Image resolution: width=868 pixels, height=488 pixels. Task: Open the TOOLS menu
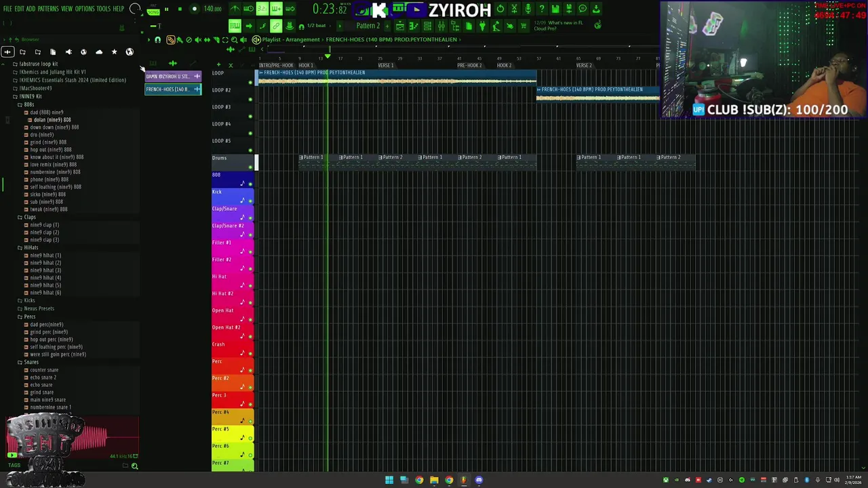(x=103, y=9)
